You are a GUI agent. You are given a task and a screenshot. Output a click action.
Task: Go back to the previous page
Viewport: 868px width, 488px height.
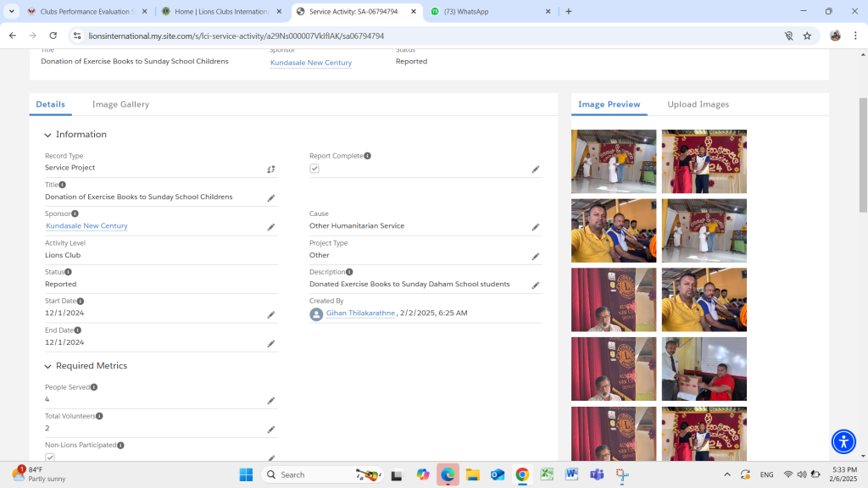pos(13,36)
